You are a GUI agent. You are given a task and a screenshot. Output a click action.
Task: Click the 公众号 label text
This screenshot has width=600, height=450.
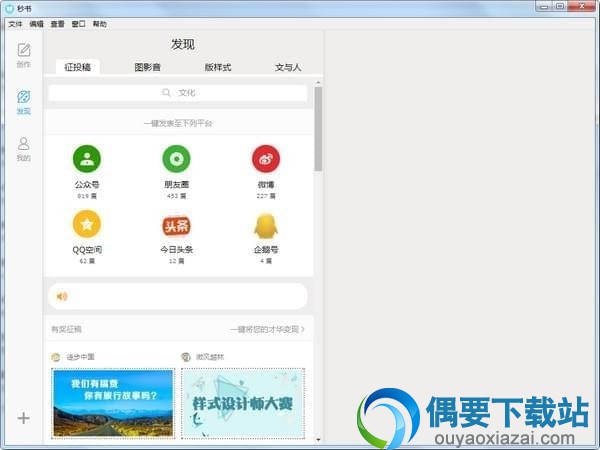pyautogui.click(x=87, y=185)
